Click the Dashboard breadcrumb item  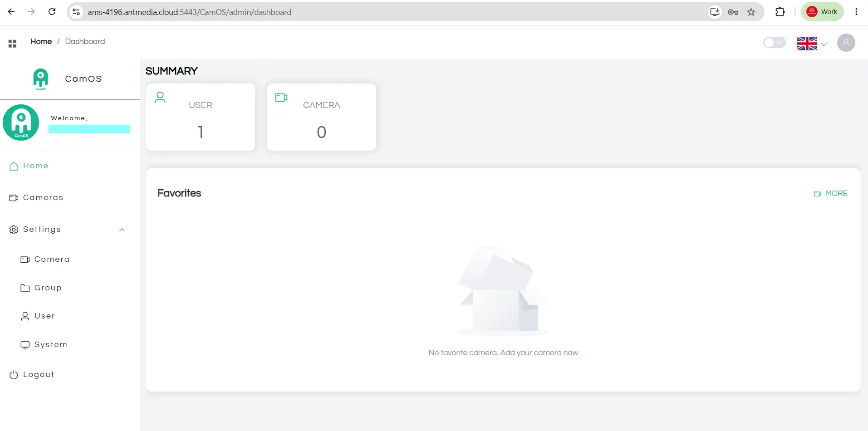coord(85,41)
